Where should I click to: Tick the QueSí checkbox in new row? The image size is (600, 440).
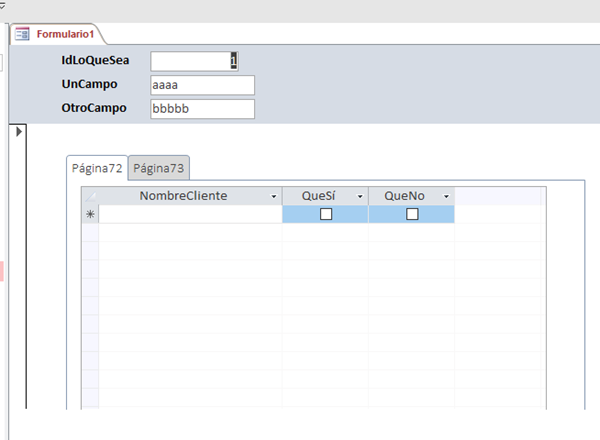325,214
